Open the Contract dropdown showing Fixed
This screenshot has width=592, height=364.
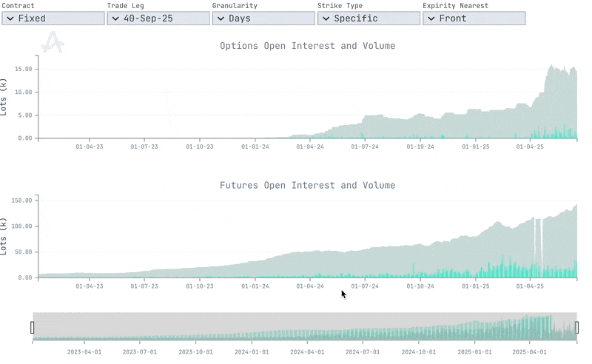[53, 18]
